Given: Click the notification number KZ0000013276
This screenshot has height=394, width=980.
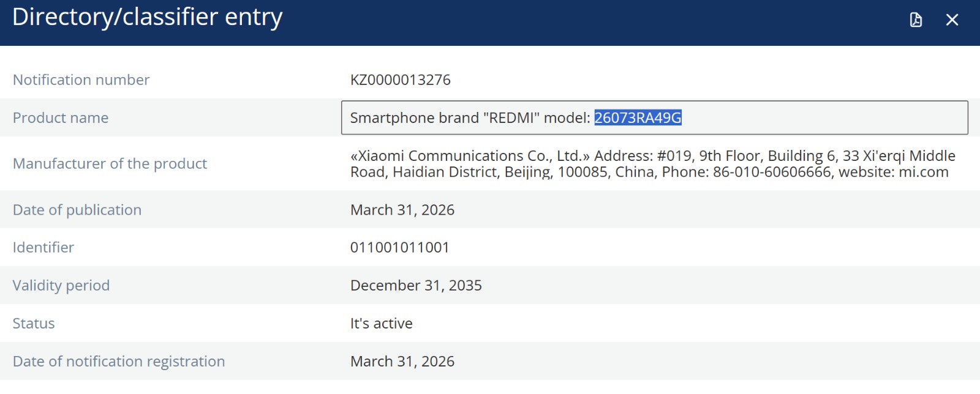Looking at the screenshot, I should 400,80.
